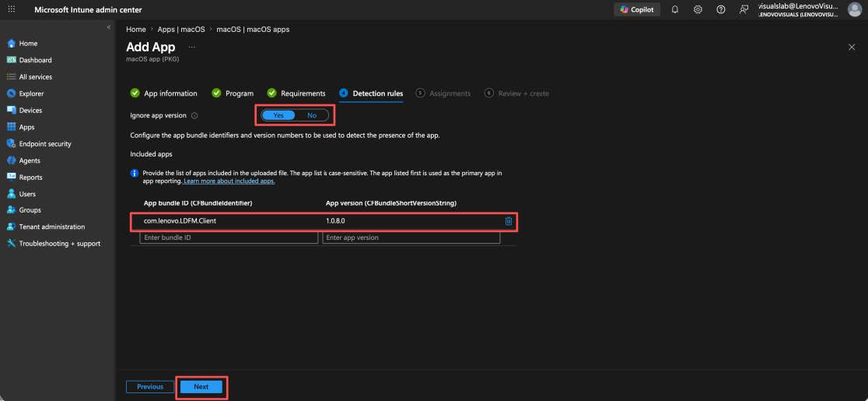The width and height of the screenshot is (868, 401).
Task: Collapse the left navigation sidebar
Action: coord(109,27)
